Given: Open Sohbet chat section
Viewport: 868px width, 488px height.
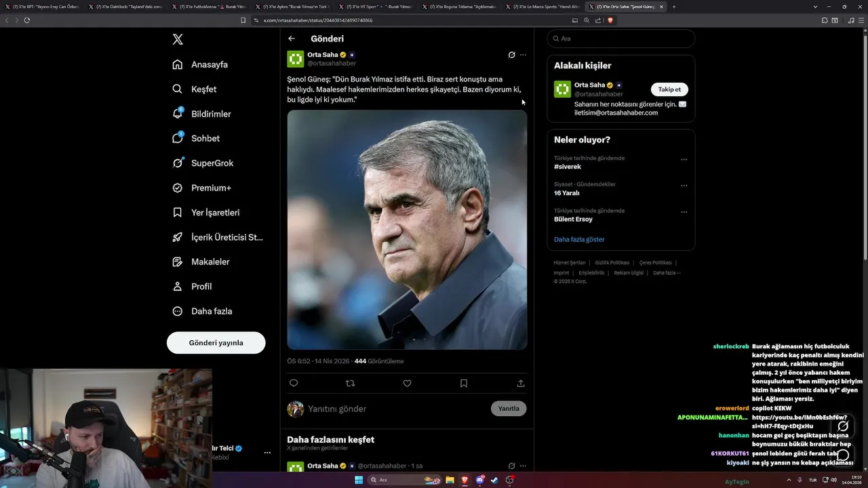Looking at the screenshot, I should [196, 138].
